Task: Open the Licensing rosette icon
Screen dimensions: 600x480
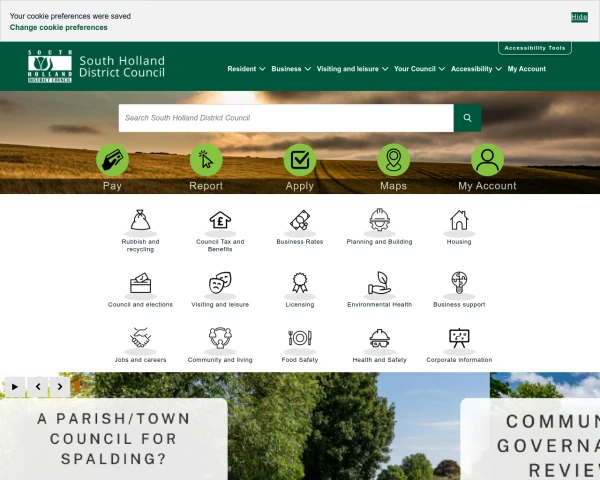Action: pos(300,283)
